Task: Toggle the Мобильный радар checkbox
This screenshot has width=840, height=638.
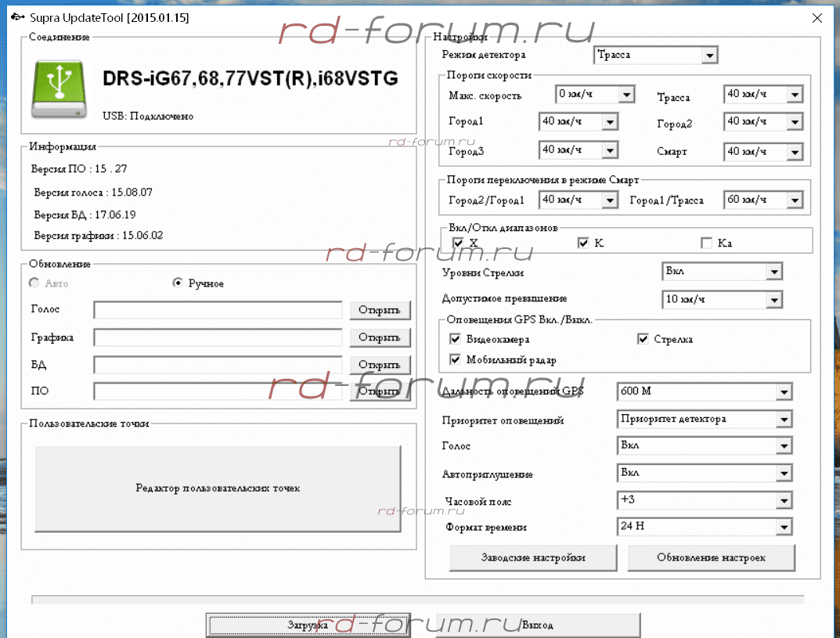Action: point(456,359)
